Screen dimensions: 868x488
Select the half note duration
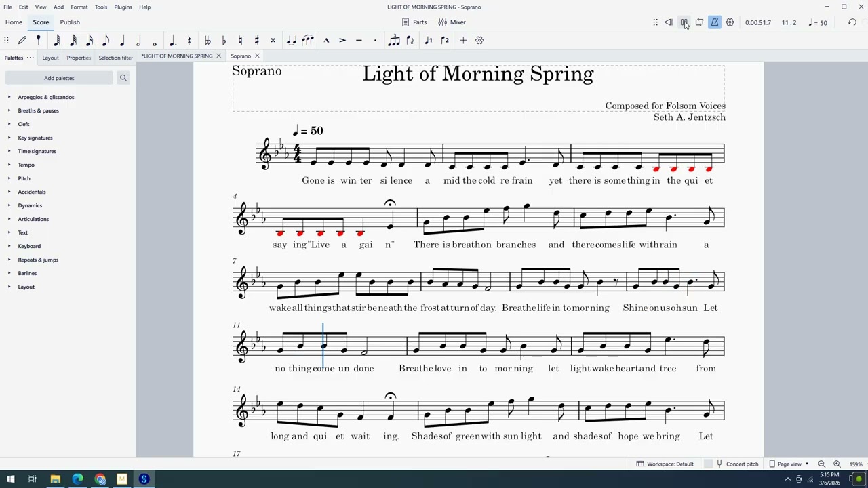point(138,41)
